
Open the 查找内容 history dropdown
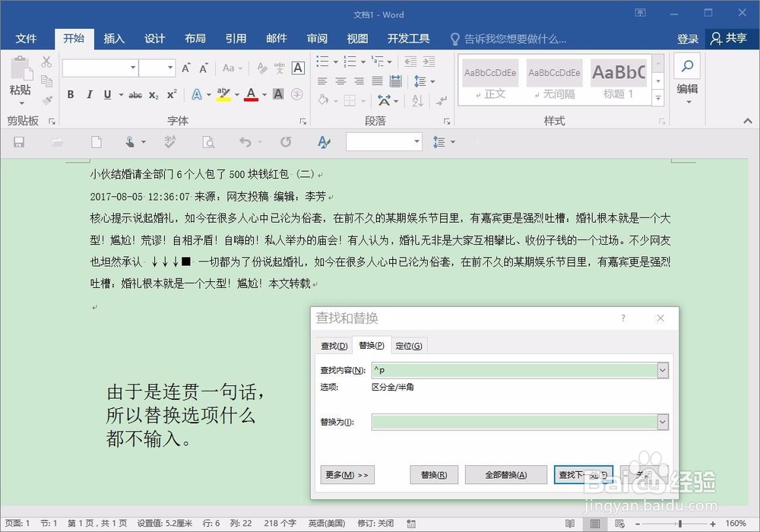(663, 369)
